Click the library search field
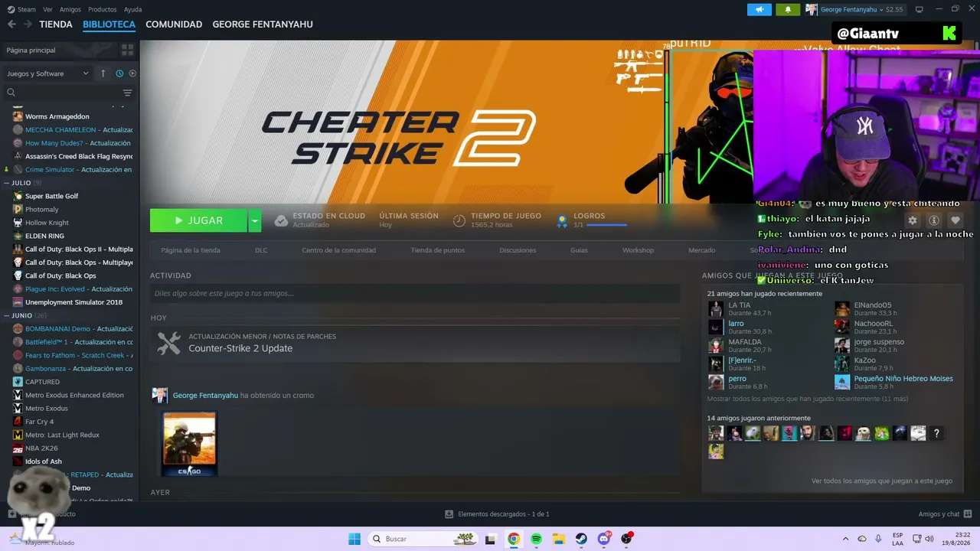Viewport: 980px width, 551px height. pyautogui.click(x=67, y=93)
